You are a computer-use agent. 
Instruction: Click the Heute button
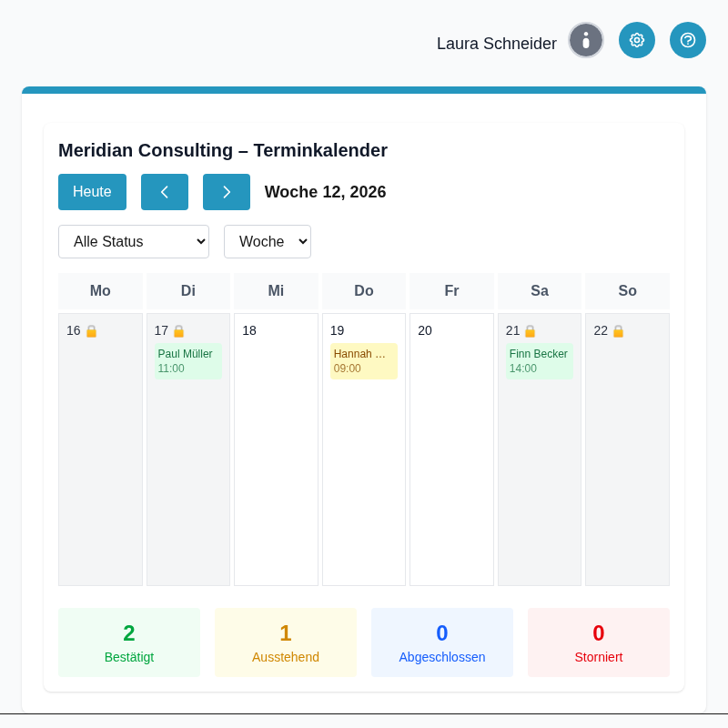click(x=92, y=192)
